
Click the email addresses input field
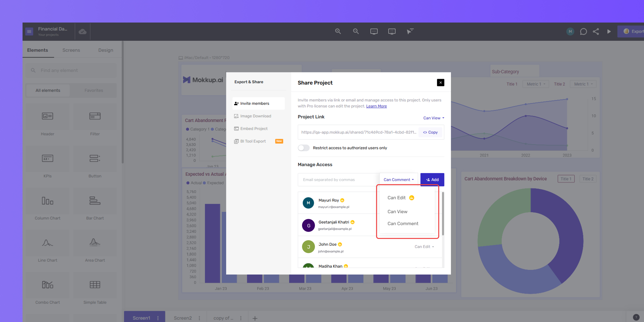click(339, 180)
